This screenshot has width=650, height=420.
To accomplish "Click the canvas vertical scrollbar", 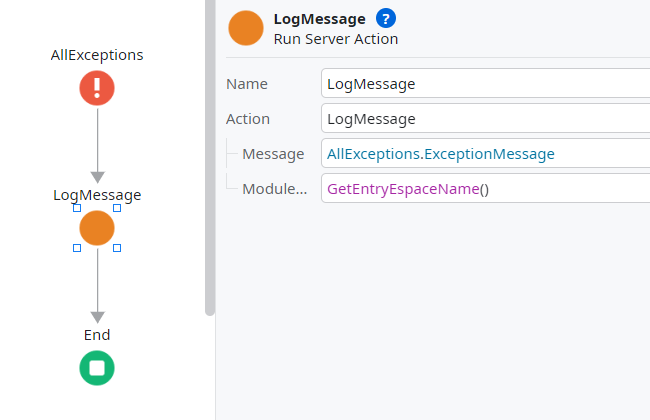I will (x=210, y=150).
